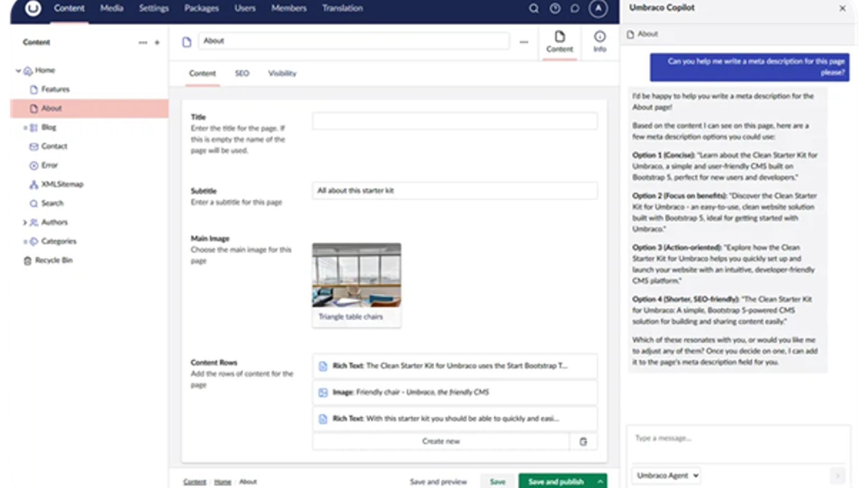Open the Settings section
Screen dimensions: 868x488
(x=154, y=8)
